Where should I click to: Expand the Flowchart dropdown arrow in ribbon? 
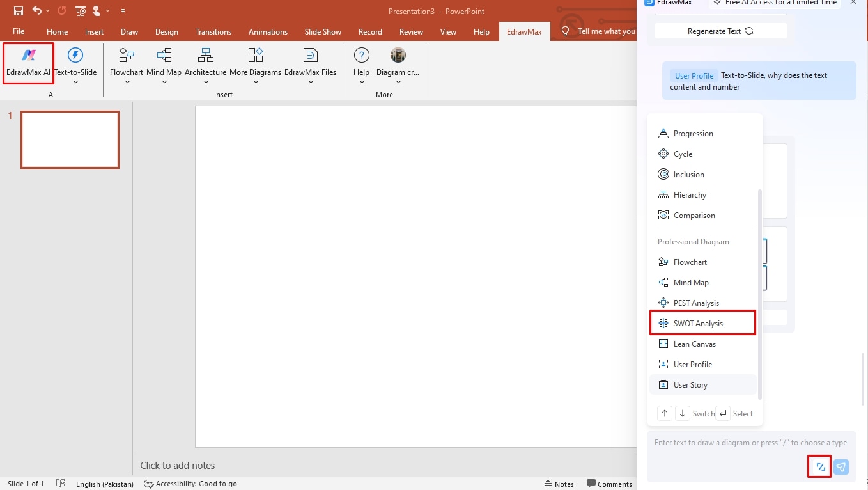tap(127, 82)
